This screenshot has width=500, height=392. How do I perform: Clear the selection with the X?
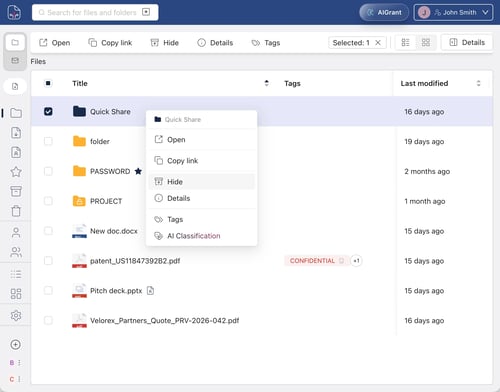[x=378, y=43]
